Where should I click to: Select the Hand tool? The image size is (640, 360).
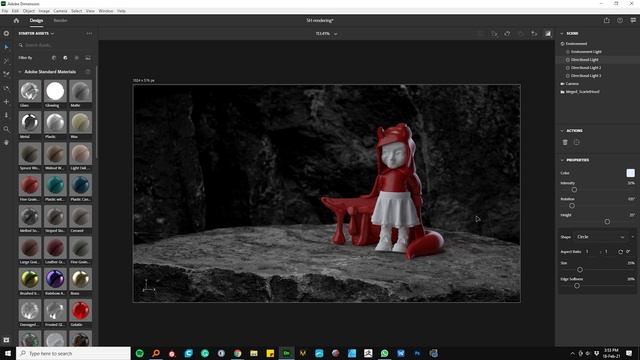[x=6, y=142]
